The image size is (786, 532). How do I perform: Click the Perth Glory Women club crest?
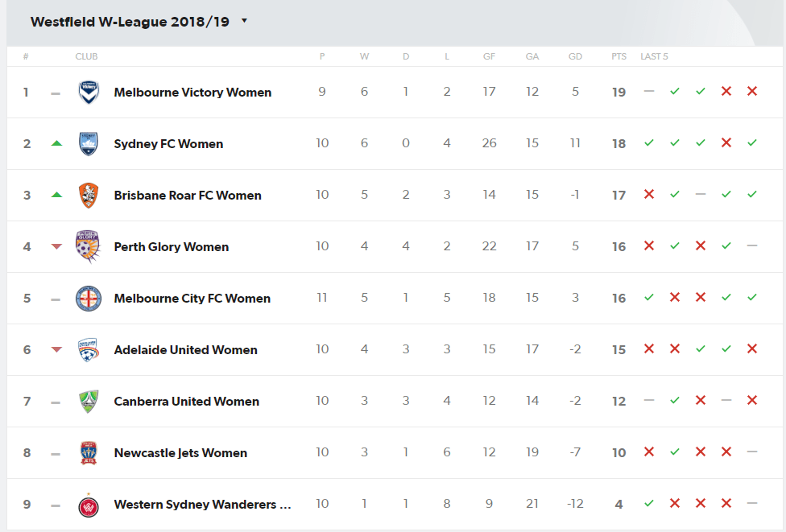89,246
